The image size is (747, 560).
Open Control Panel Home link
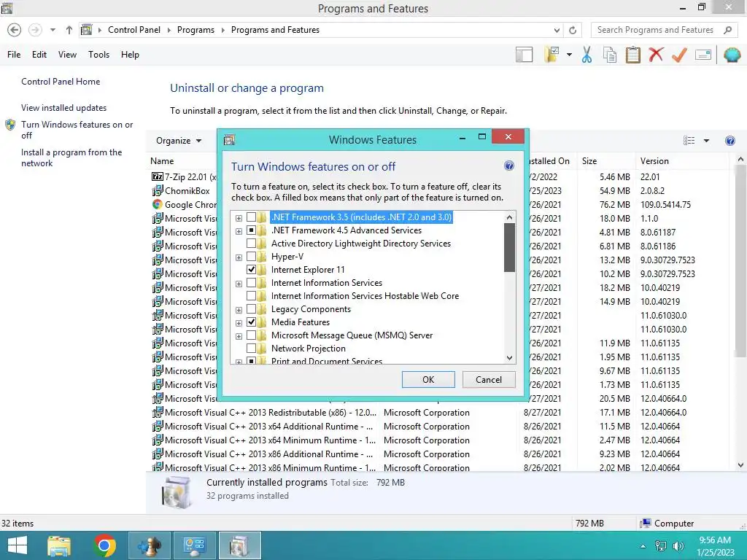pos(61,82)
